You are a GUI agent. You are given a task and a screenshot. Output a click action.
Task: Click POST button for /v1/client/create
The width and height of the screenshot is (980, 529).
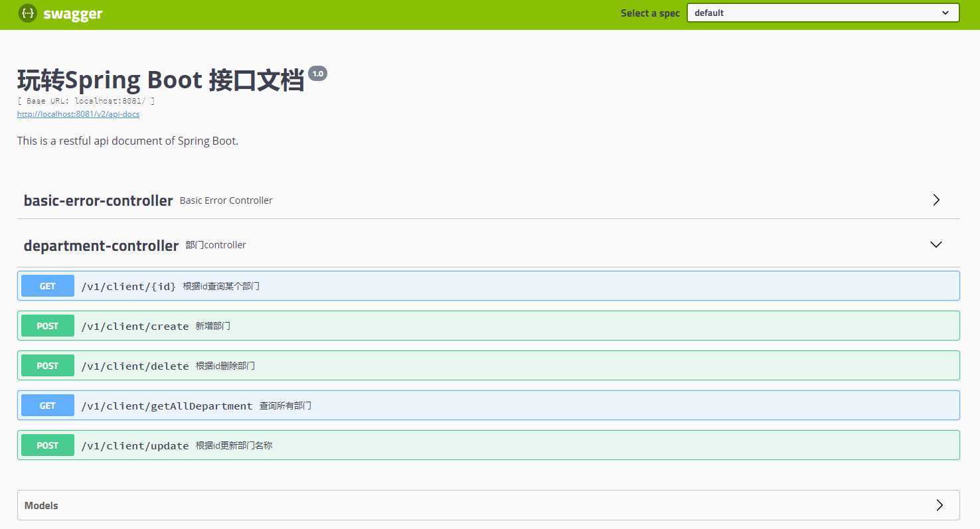(x=48, y=326)
